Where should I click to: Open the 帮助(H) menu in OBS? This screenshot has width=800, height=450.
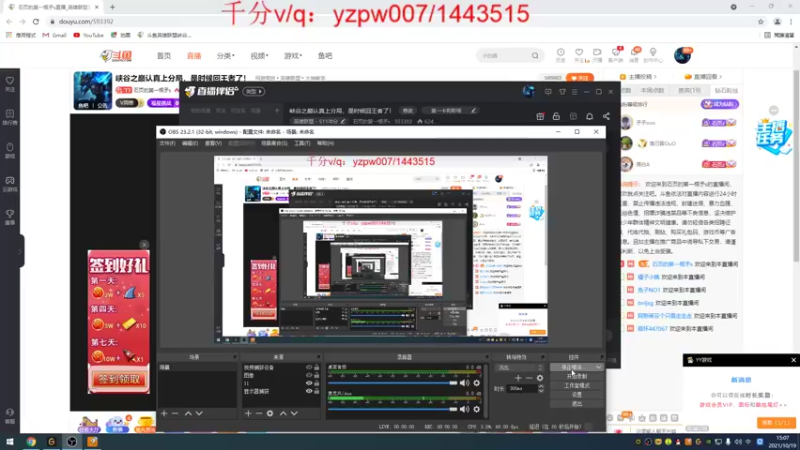tap(326, 143)
